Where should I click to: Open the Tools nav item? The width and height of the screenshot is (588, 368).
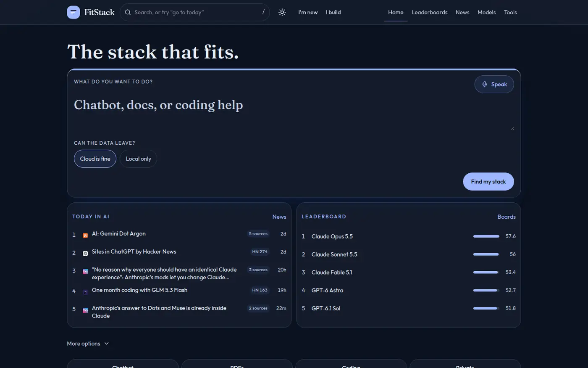(510, 12)
